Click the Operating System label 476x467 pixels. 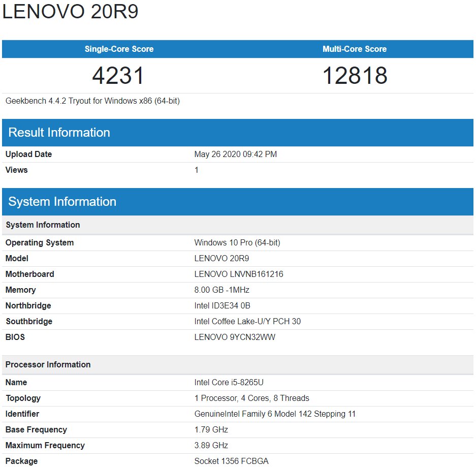coord(40,242)
